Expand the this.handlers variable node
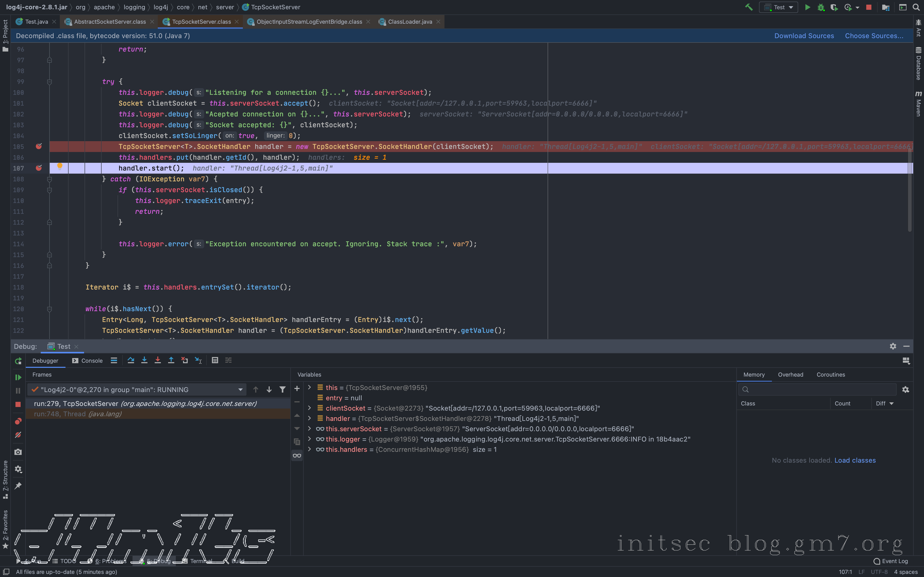 (x=310, y=449)
